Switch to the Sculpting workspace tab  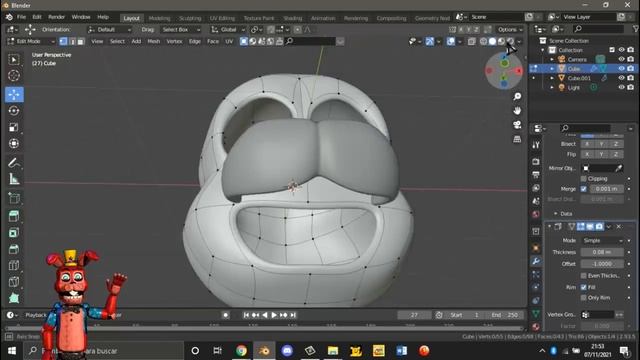click(190, 18)
